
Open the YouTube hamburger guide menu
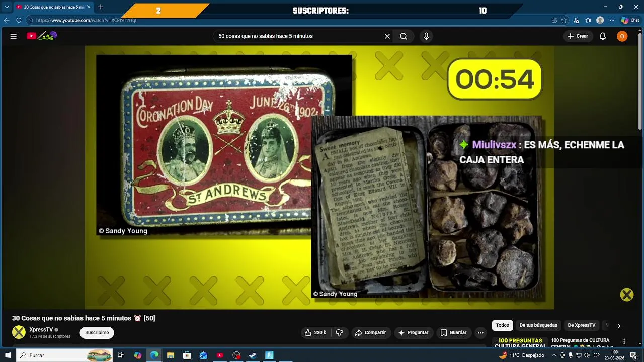point(14,36)
